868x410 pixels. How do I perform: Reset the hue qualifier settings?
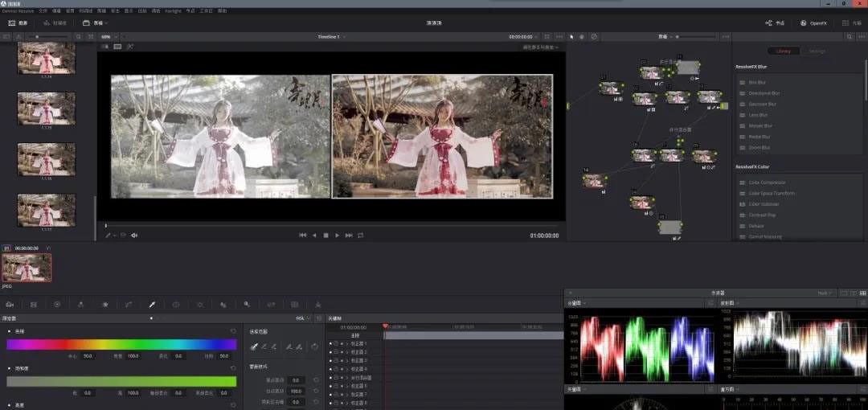(x=233, y=331)
